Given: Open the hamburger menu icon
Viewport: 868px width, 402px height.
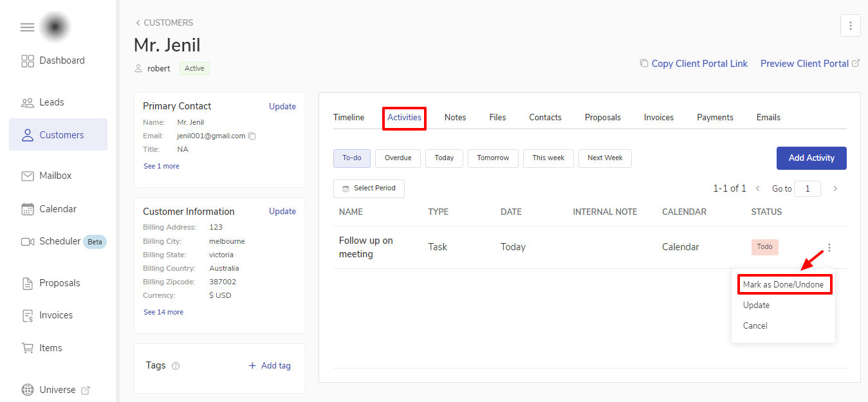Looking at the screenshot, I should coord(27,27).
